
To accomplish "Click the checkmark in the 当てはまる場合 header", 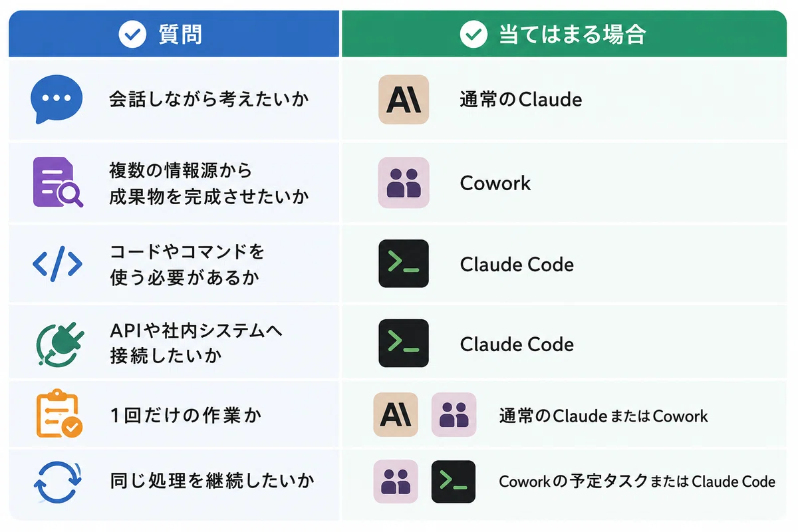I will click(x=473, y=34).
